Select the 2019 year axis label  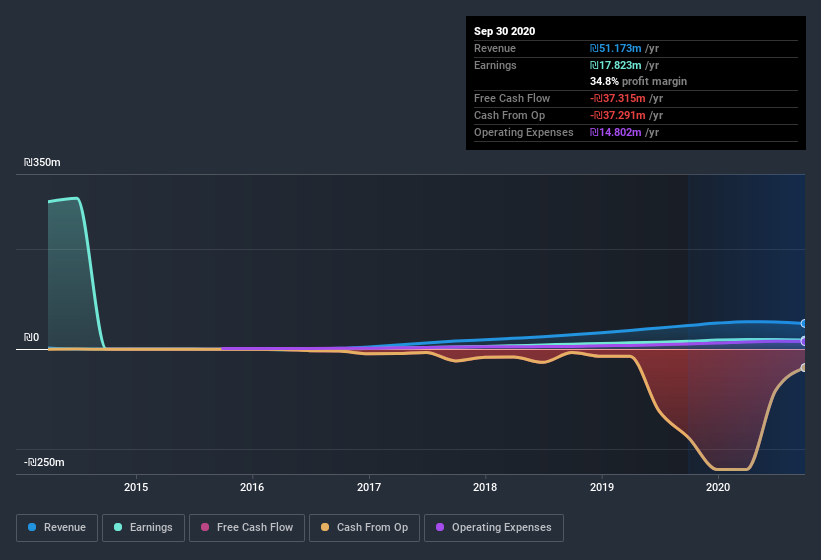coord(601,488)
